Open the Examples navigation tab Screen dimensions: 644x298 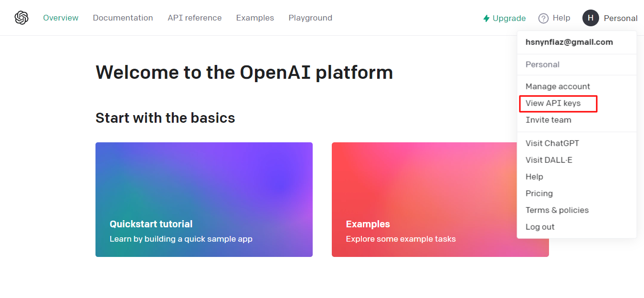(255, 18)
